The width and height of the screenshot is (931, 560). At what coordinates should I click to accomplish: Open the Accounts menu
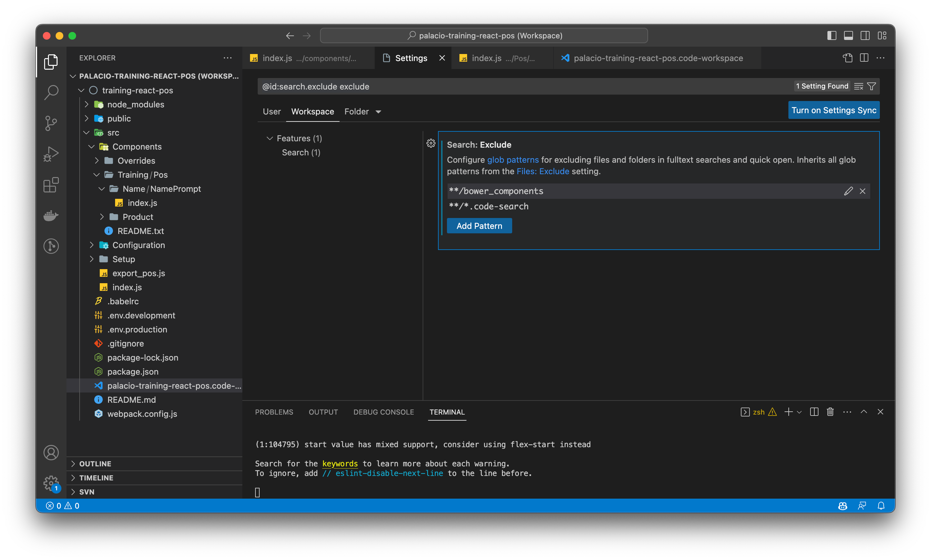coord(51,453)
